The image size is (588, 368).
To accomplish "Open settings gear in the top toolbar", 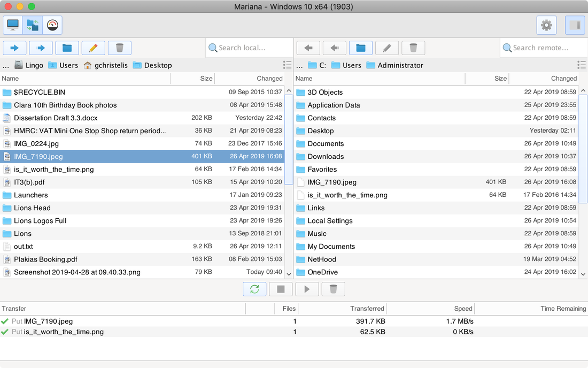I will click(x=546, y=25).
